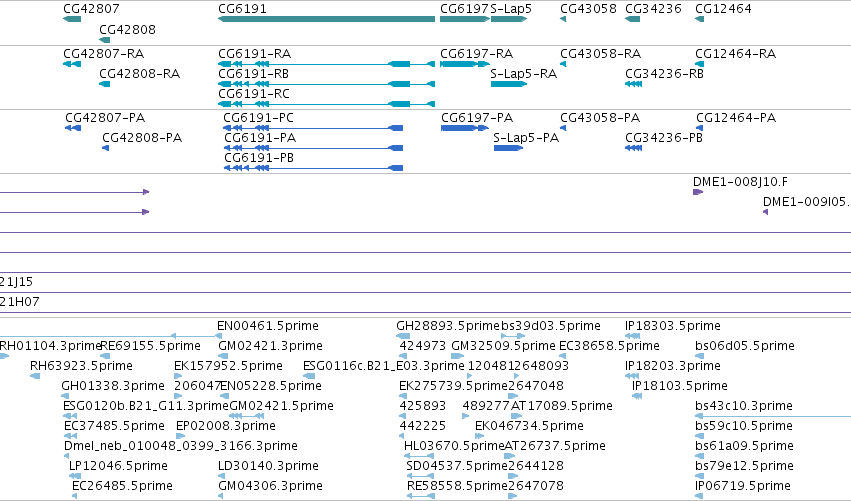This screenshot has width=851, height=501.
Task: Select the EN05228.5prime EST
Action: pyautogui.click(x=223, y=396)
